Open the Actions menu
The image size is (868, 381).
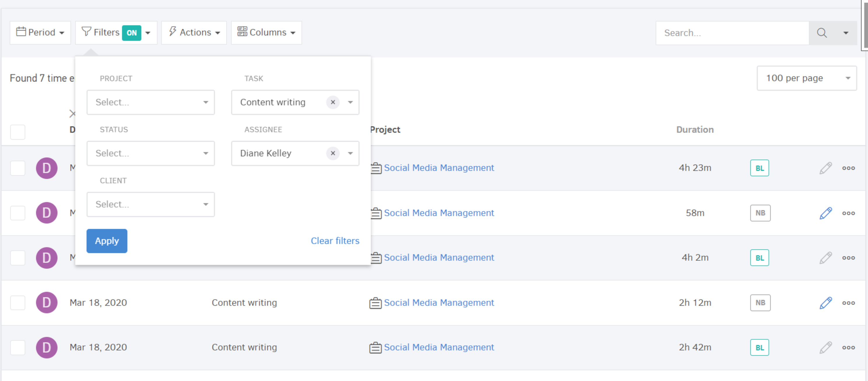[x=194, y=33]
